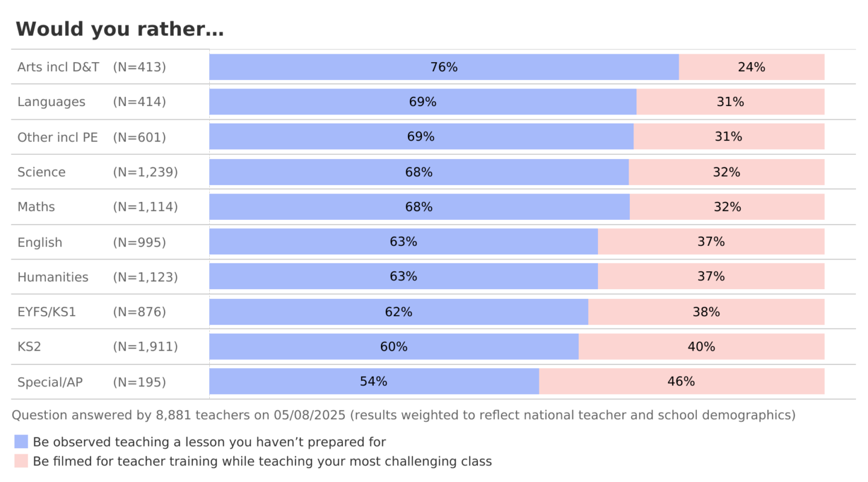Click the 'Maths' row label
This screenshot has height=482, width=868.
pyautogui.click(x=36, y=207)
